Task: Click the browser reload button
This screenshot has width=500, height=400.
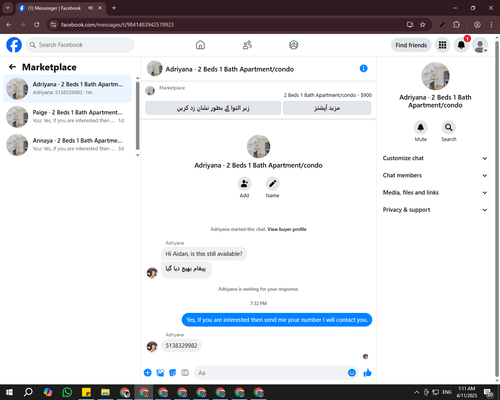Action: click(37, 24)
